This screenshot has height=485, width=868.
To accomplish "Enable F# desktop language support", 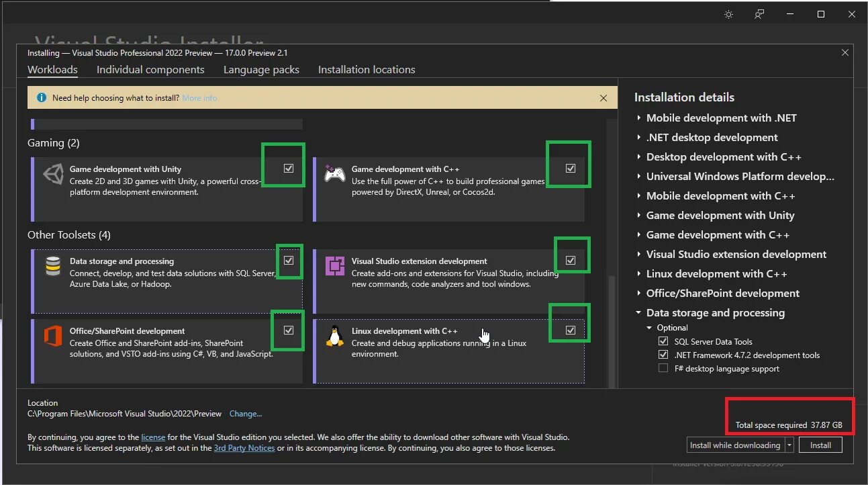I will click(x=663, y=368).
